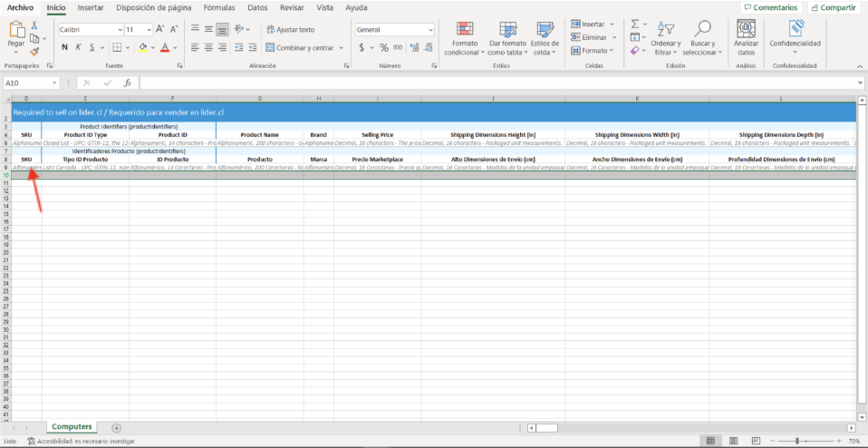The image size is (868, 448).
Task: Click the Buscar y seleccionar magnifier
Action: pos(702,38)
